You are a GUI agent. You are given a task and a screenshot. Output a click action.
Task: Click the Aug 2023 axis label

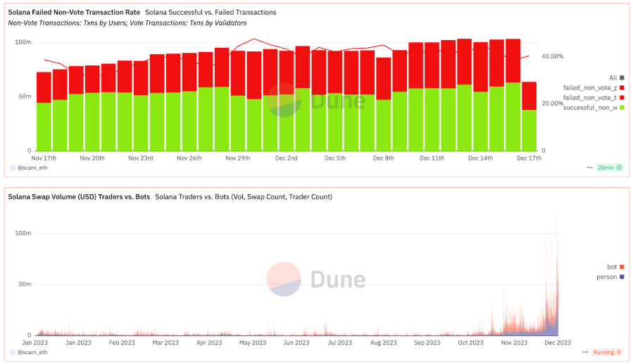point(384,343)
